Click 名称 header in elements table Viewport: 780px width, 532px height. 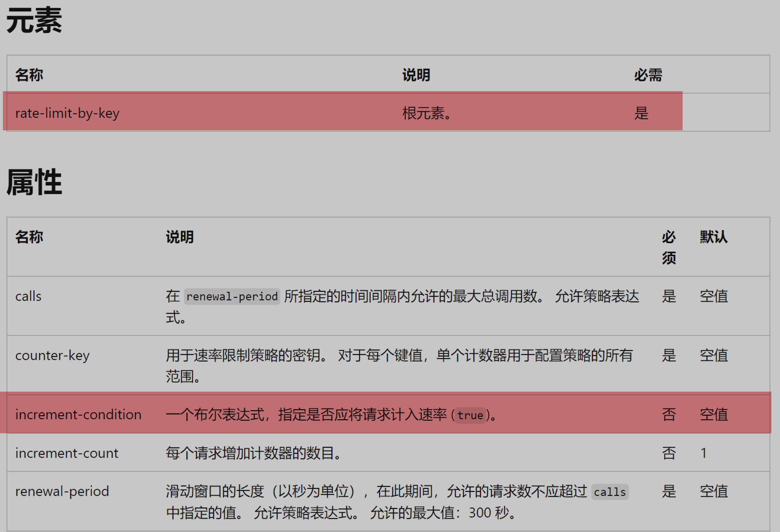click(x=29, y=75)
